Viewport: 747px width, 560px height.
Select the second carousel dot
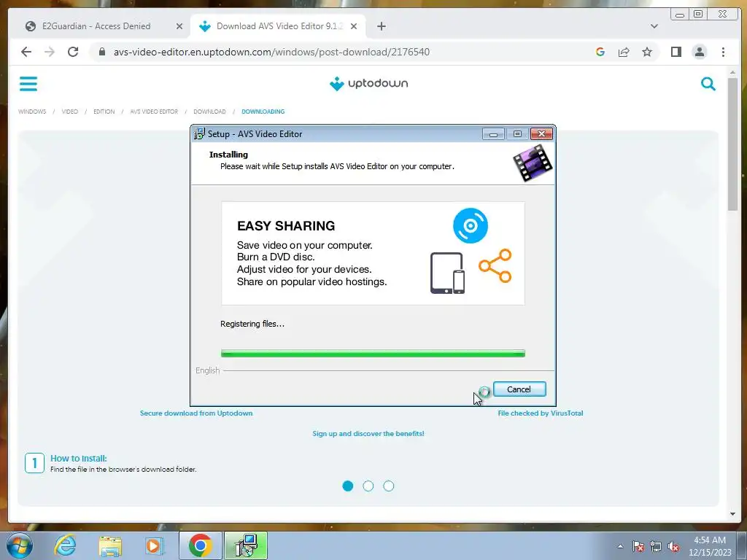[368, 486]
